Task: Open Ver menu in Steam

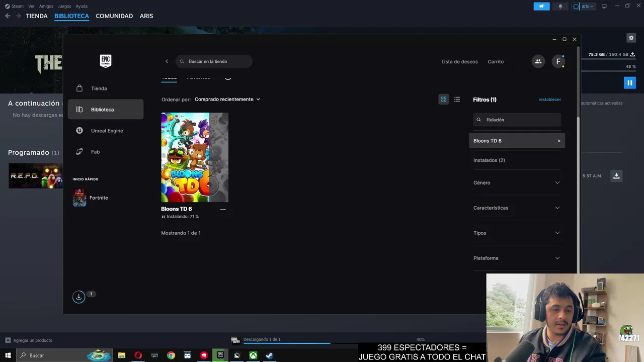Action: pyautogui.click(x=31, y=6)
